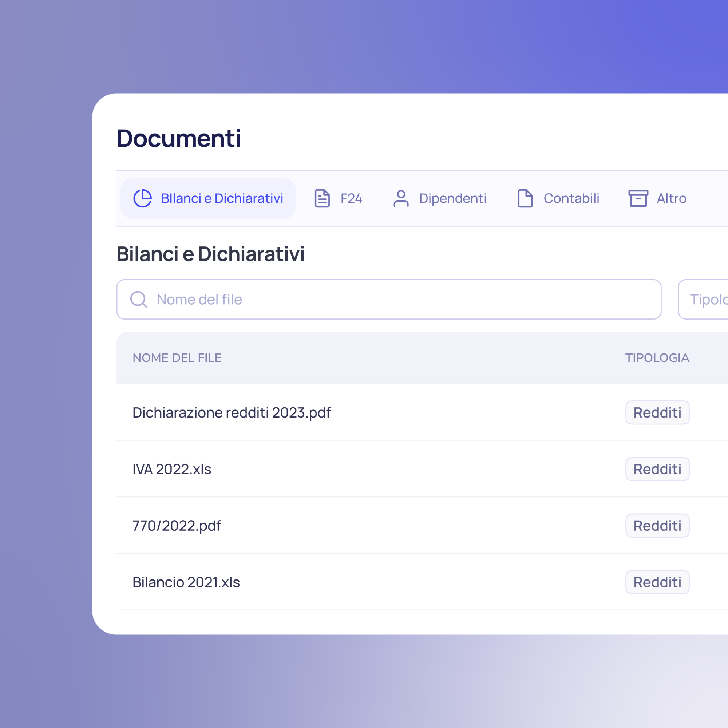Open the Dipendenti tab
Screen dimensions: 728x728
[452, 198]
